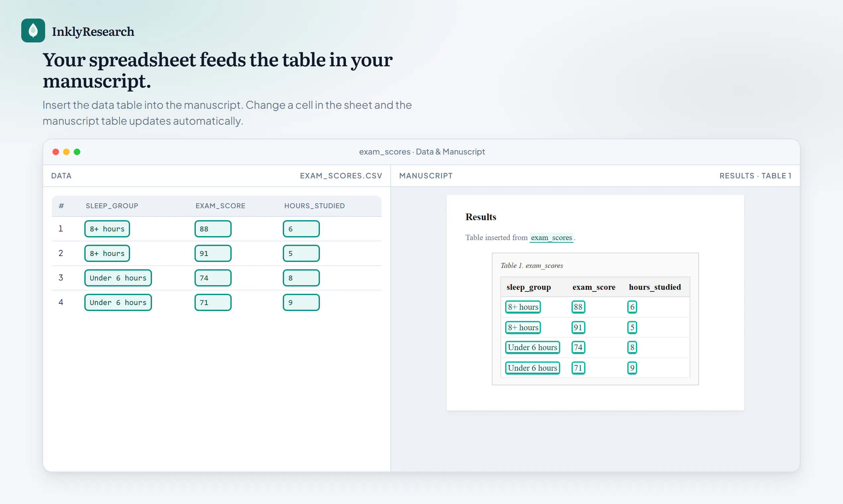Click manuscript table header exam_score
Screen dimensions: 843x504
[x=594, y=287]
